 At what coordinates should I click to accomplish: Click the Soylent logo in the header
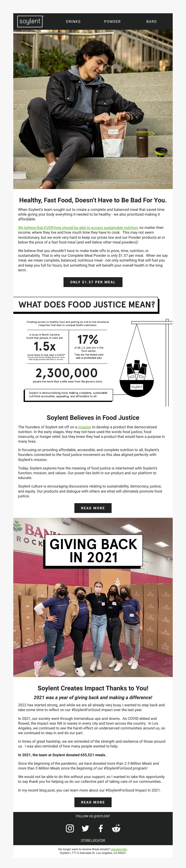point(30,21)
